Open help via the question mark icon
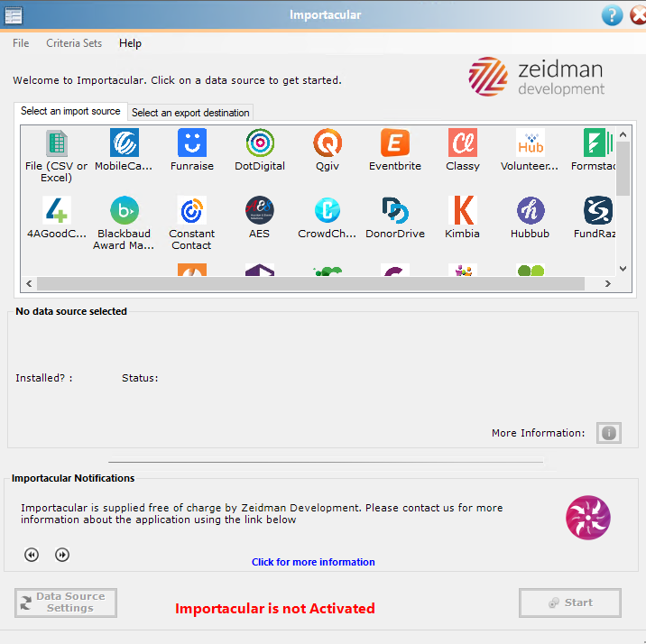The width and height of the screenshot is (646, 644). [612, 15]
